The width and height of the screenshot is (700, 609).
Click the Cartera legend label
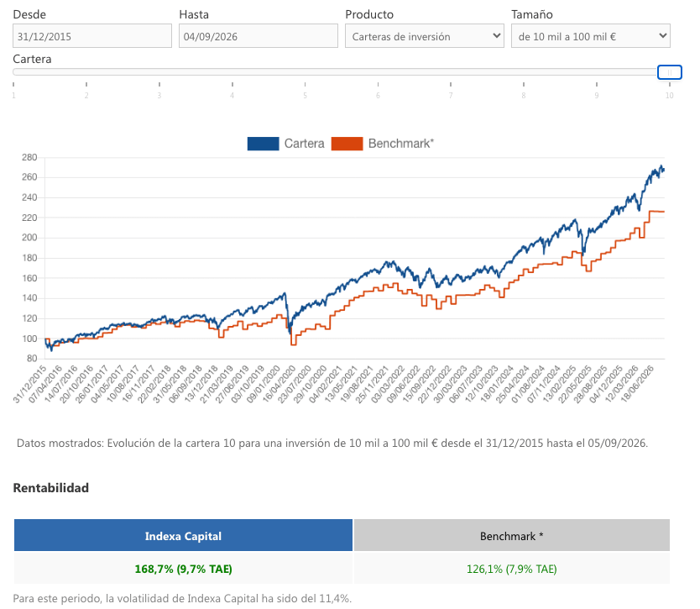(x=304, y=144)
